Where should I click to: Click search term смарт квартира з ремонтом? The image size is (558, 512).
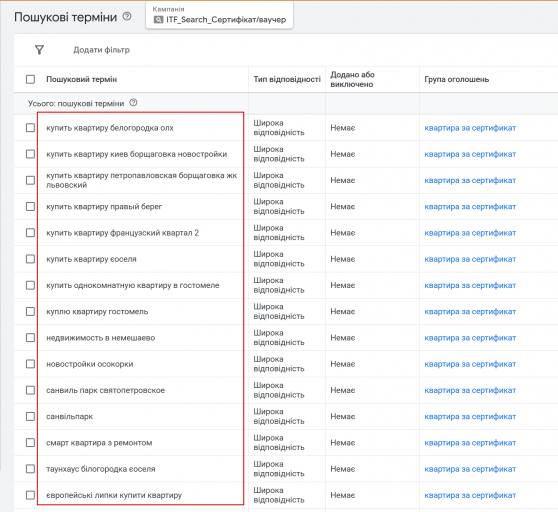(99, 443)
